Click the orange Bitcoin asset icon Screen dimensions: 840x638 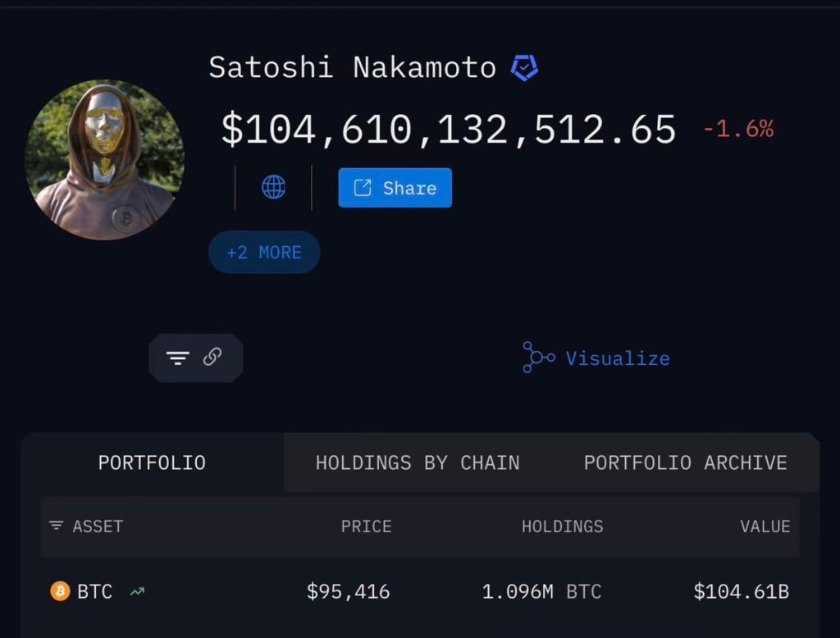pos(60,591)
